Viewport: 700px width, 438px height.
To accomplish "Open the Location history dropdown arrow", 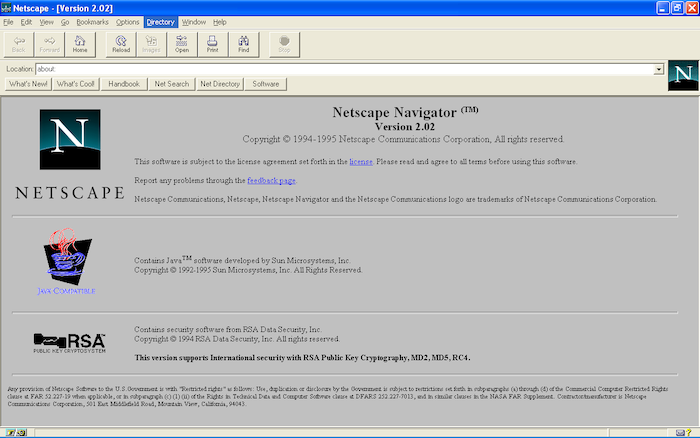I will (x=658, y=69).
